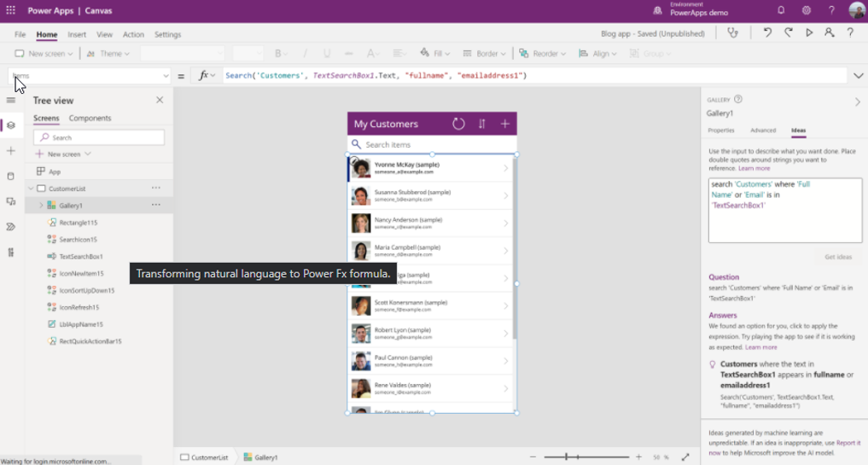Preview the app with play button

click(x=809, y=32)
